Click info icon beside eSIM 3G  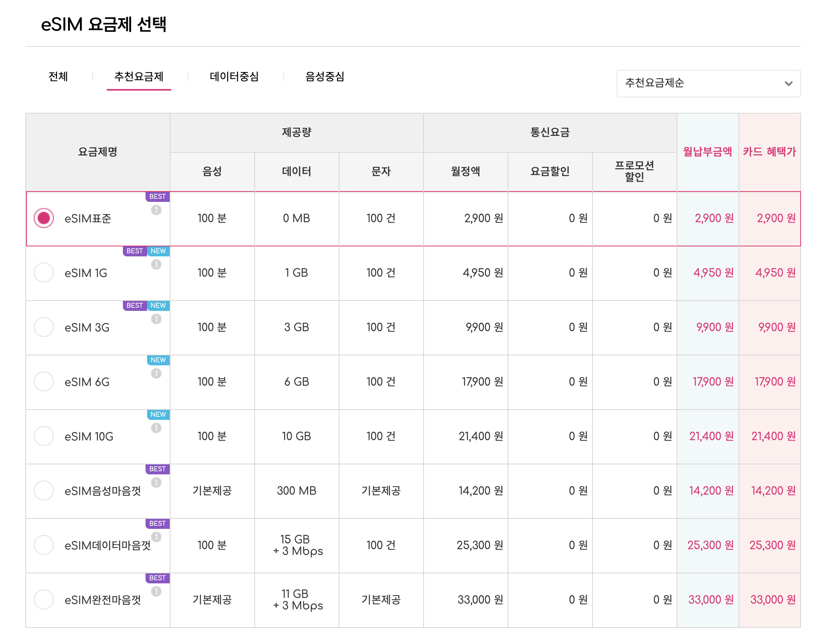tap(156, 319)
